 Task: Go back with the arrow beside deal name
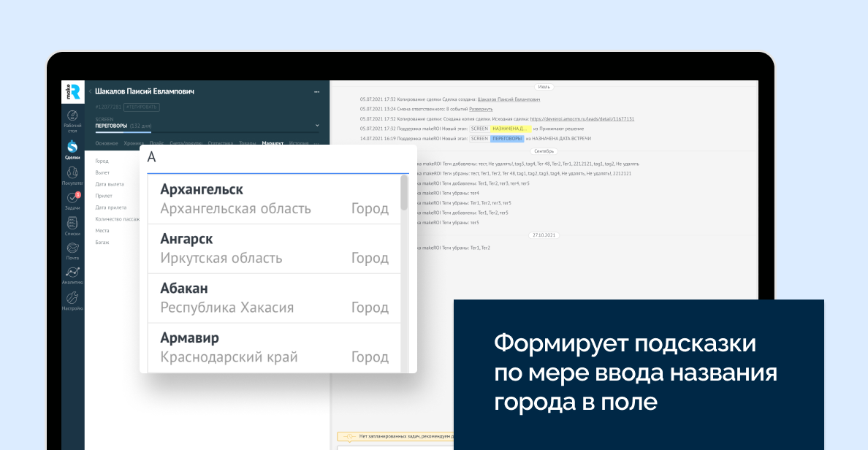(x=90, y=91)
